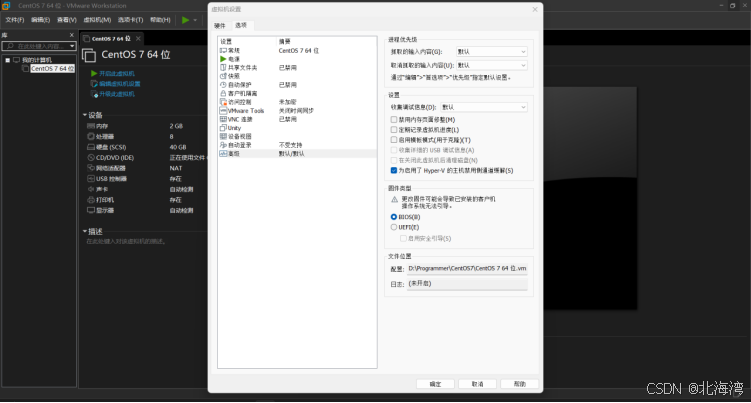Open the 选项卡(T) menu
This screenshot has height=403, width=751.
click(x=130, y=20)
